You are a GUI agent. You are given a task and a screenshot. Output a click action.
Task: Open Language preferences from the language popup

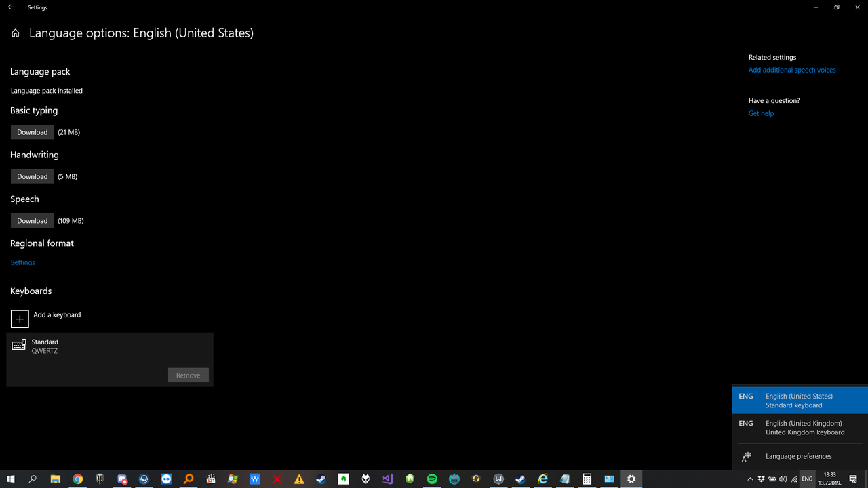798,456
